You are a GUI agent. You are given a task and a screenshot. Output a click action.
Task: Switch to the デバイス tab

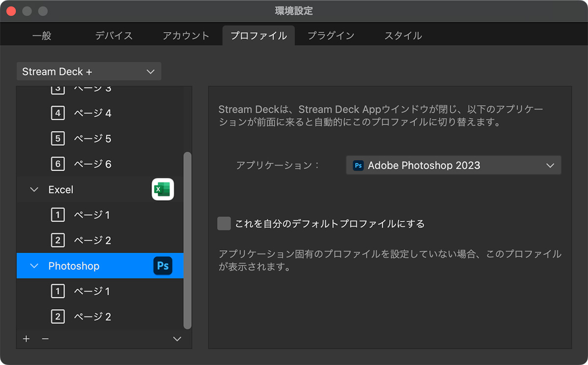click(x=114, y=36)
